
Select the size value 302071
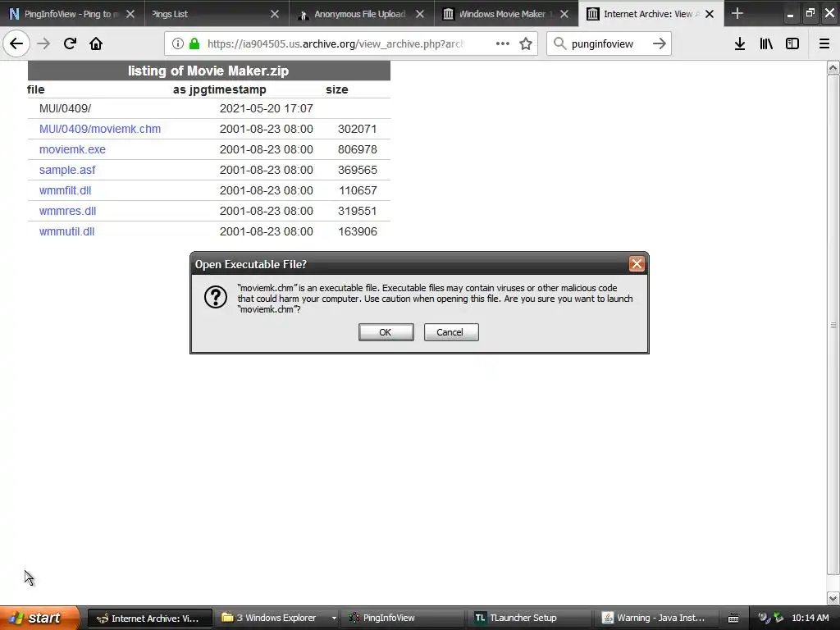pos(358,129)
